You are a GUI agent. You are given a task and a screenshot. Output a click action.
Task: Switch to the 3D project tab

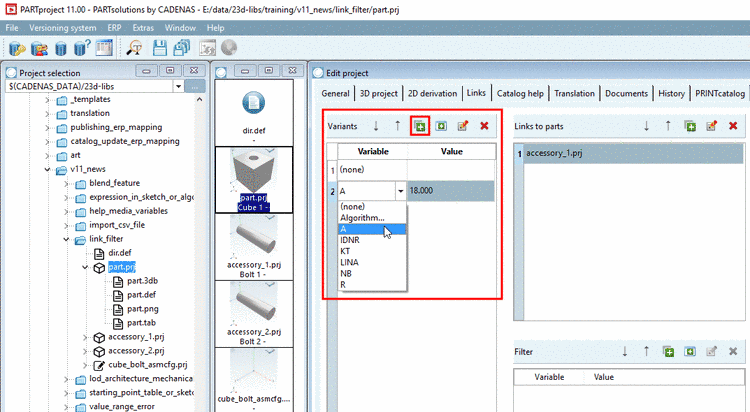pos(378,93)
